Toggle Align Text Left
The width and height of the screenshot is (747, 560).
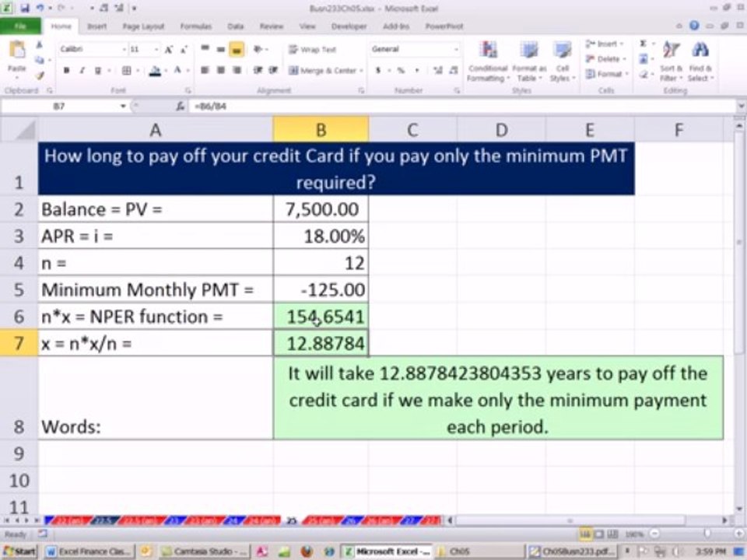pos(205,70)
